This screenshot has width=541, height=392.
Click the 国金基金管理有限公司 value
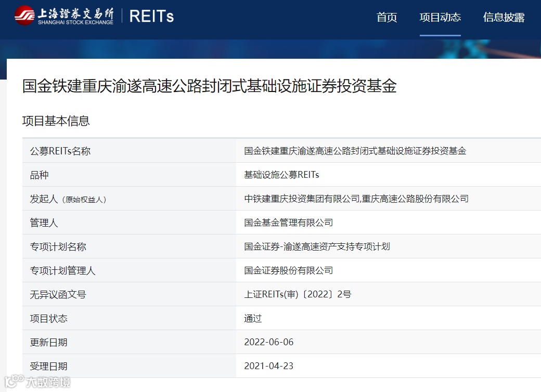point(288,223)
